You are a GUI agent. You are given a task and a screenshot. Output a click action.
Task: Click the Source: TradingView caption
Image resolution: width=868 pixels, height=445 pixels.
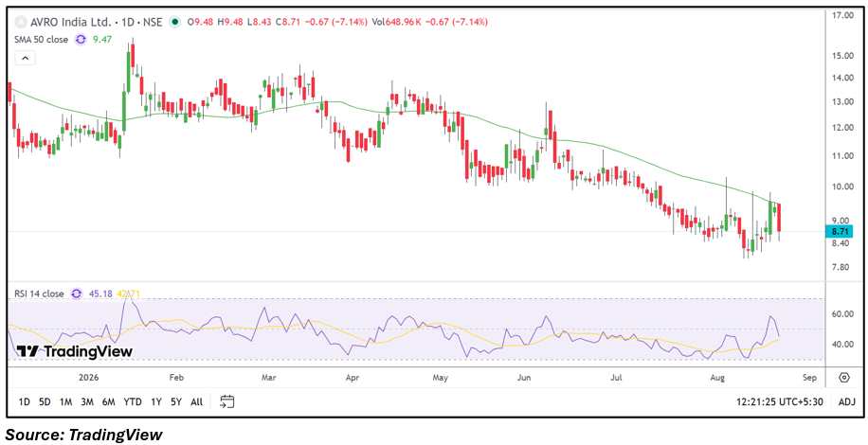tap(83, 435)
